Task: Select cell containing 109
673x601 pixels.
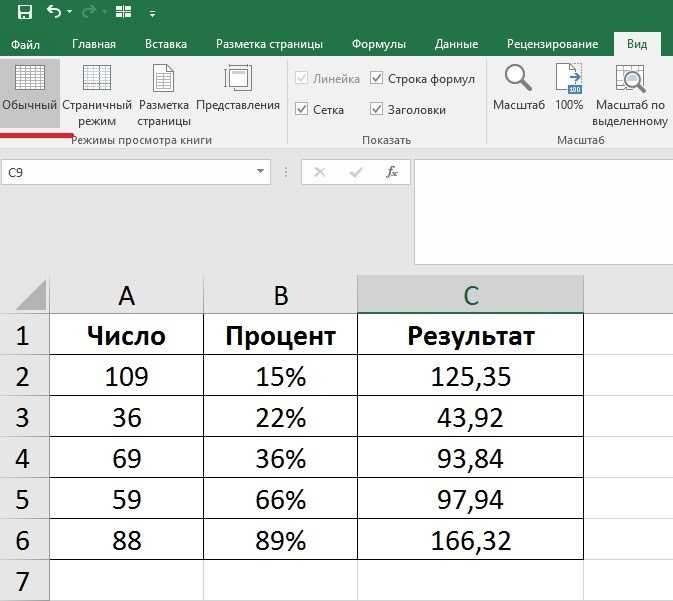Action: [126, 376]
